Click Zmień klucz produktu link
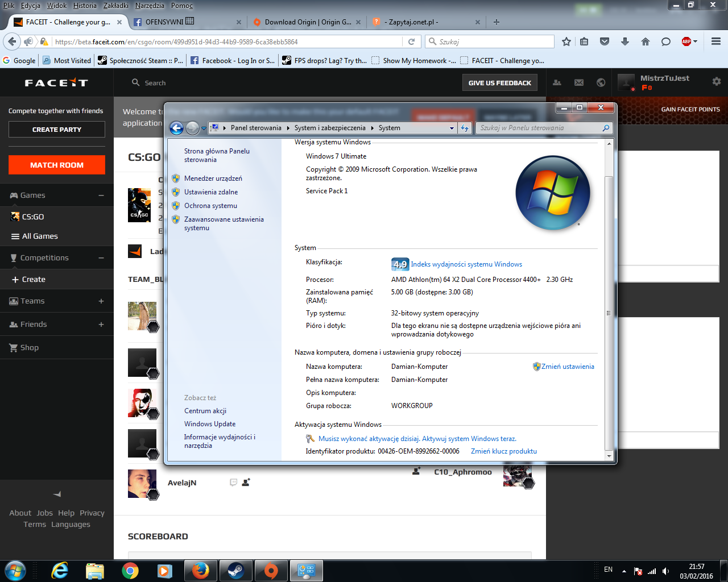Screen dimensions: 728x582 [x=503, y=451]
